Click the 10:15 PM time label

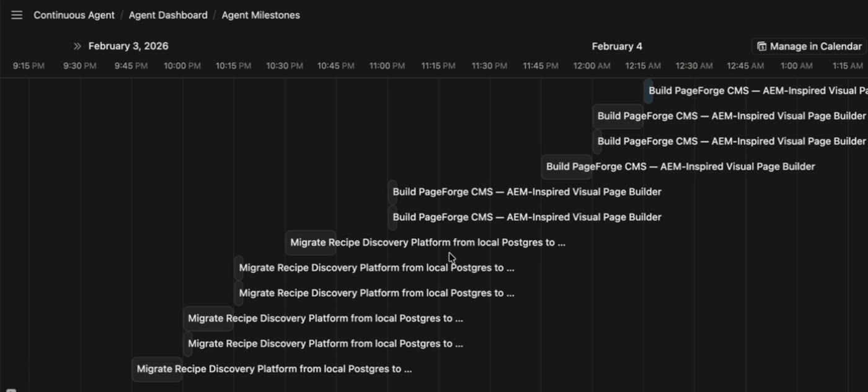pos(234,66)
